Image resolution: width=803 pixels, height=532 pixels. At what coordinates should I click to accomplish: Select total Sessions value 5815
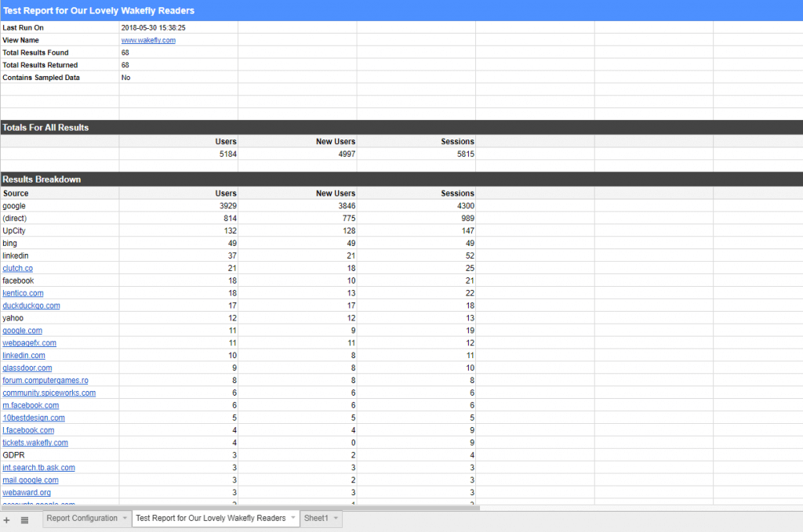[x=416, y=154]
